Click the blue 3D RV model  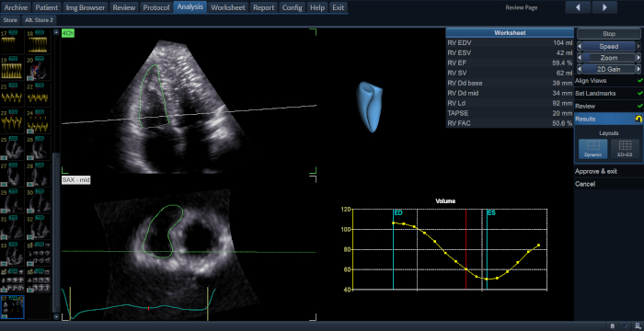(369, 107)
